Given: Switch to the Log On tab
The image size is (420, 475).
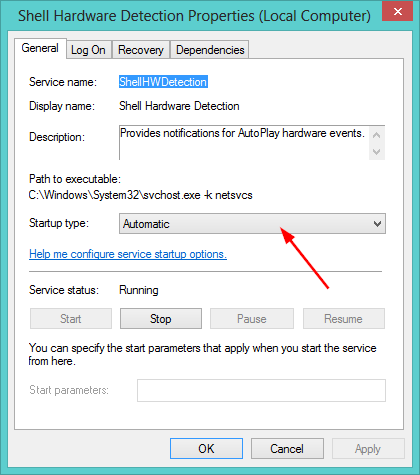Looking at the screenshot, I should pyautogui.click(x=88, y=50).
